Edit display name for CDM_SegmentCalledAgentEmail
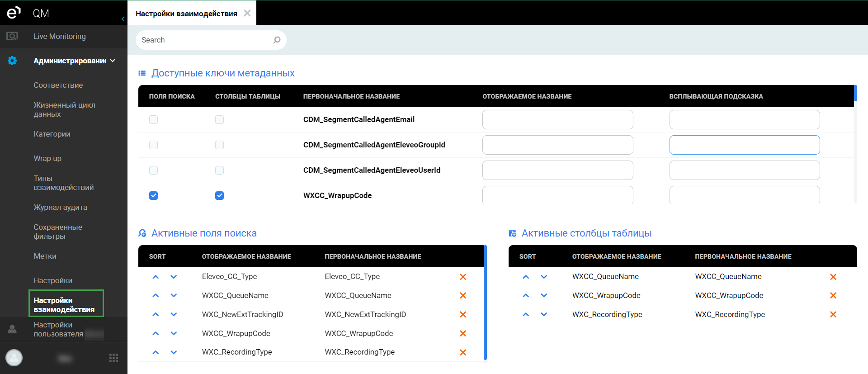 tap(557, 119)
